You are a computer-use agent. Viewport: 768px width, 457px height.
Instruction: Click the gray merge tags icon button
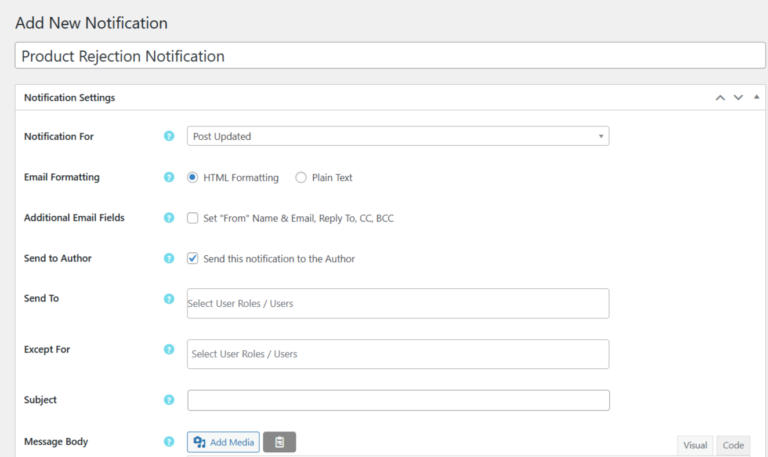coord(280,442)
